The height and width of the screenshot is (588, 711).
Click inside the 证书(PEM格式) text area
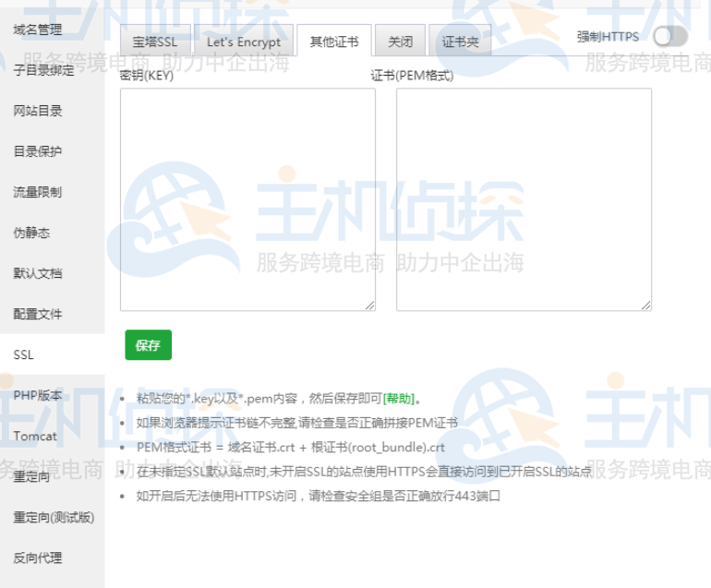pyautogui.click(x=524, y=198)
